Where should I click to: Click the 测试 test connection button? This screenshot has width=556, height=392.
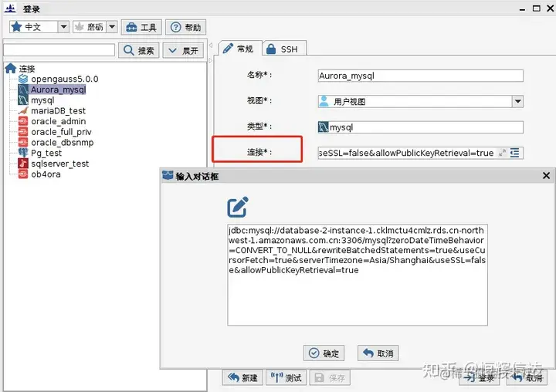(x=286, y=377)
